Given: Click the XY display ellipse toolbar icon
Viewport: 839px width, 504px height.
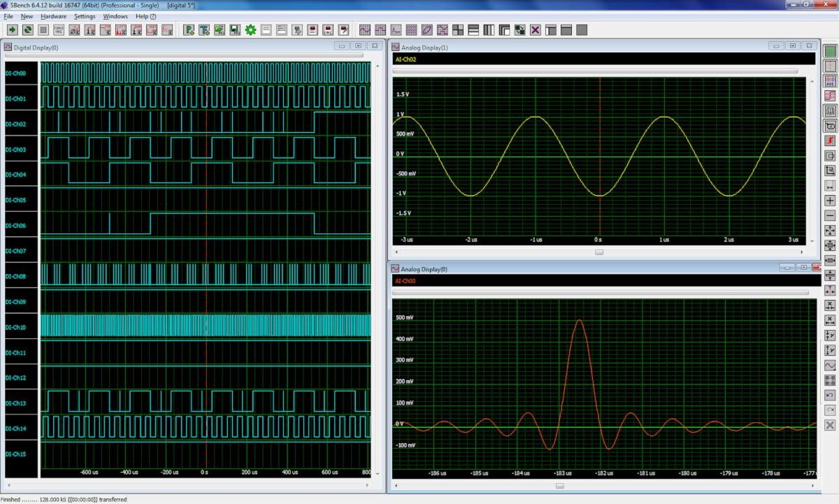Looking at the screenshot, I should click(x=426, y=30).
